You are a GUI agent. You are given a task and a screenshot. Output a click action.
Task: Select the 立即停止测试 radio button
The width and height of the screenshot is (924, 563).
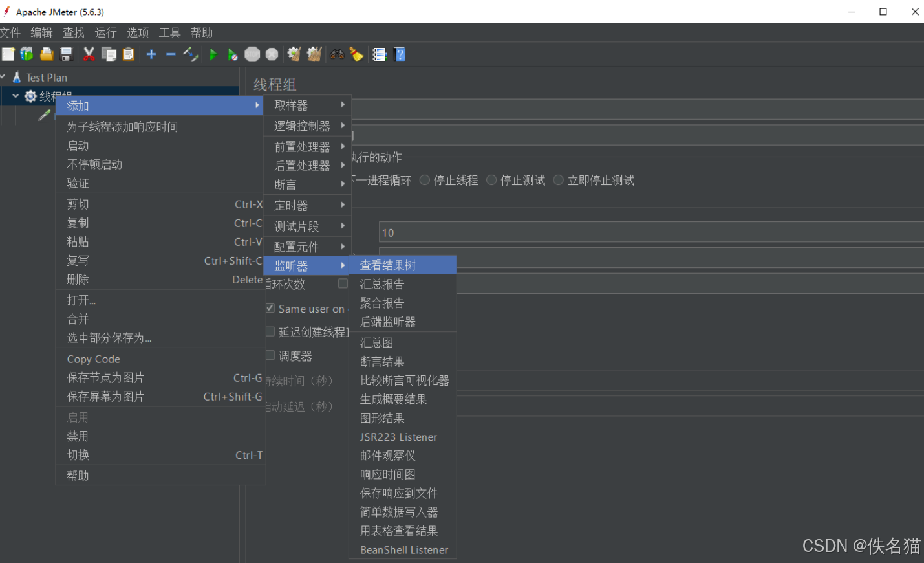[558, 180]
